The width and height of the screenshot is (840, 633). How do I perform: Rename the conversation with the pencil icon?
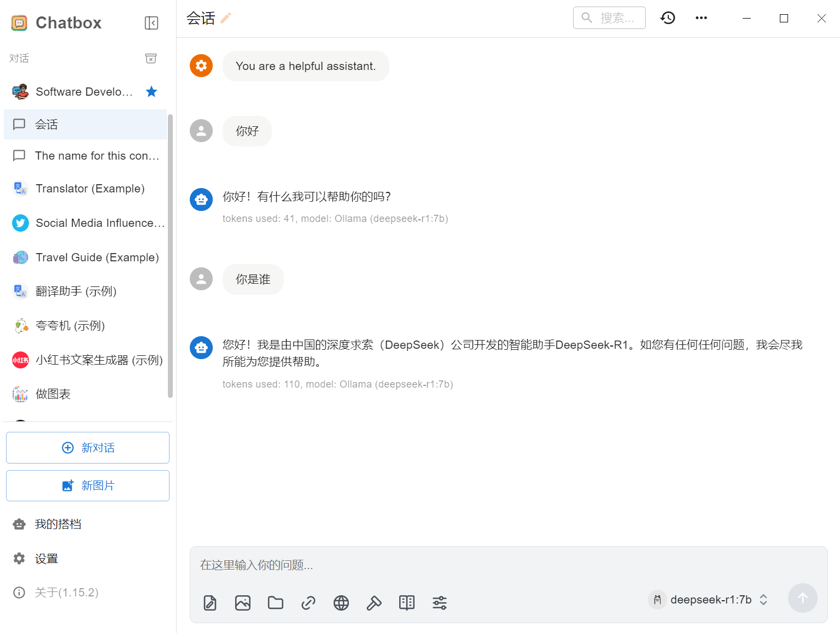(x=225, y=18)
